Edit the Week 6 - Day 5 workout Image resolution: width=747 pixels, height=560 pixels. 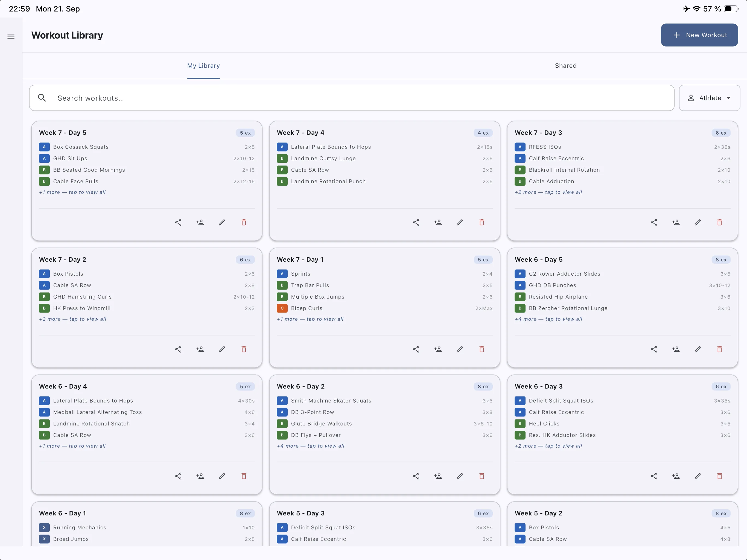click(697, 349)
